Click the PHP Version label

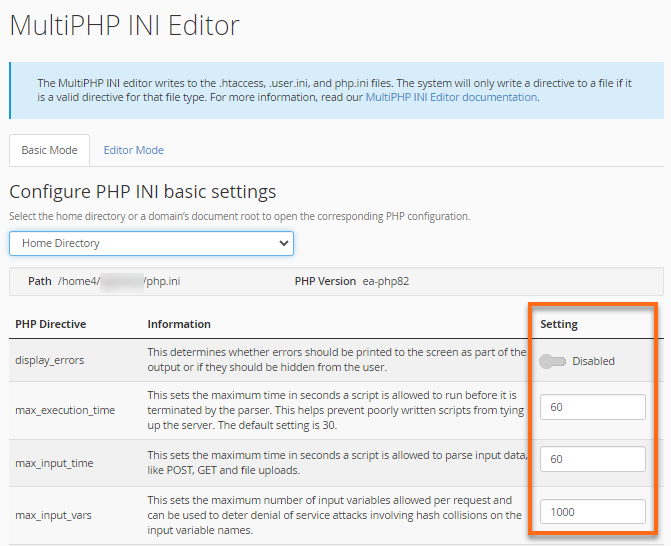click(x=325, y=281)
